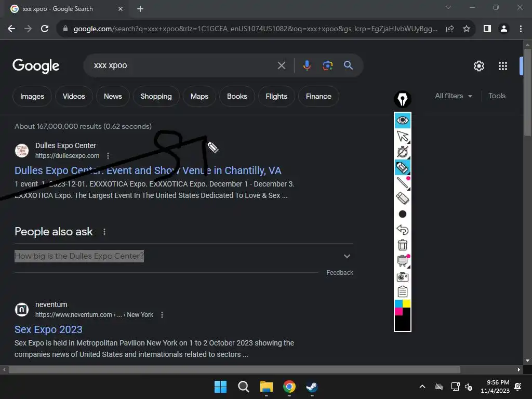Clear the search box with X icon

click(281, 65)
